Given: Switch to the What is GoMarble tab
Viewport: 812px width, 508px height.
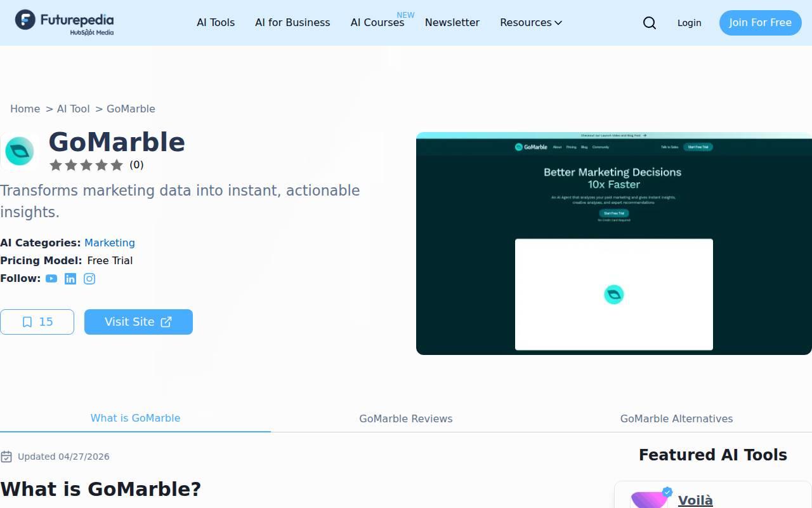Looking at the screenshot, I should [135, 418].
